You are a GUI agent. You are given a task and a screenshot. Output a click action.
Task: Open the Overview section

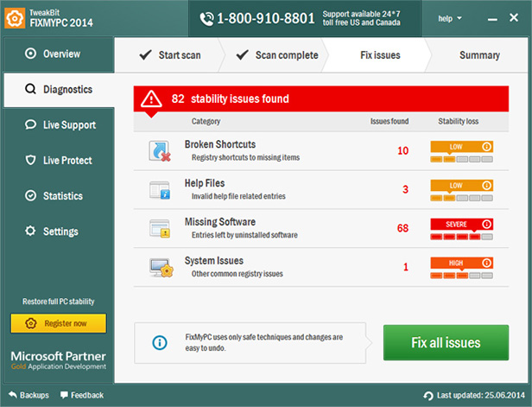pyautogui.click(x=59, y=54)
